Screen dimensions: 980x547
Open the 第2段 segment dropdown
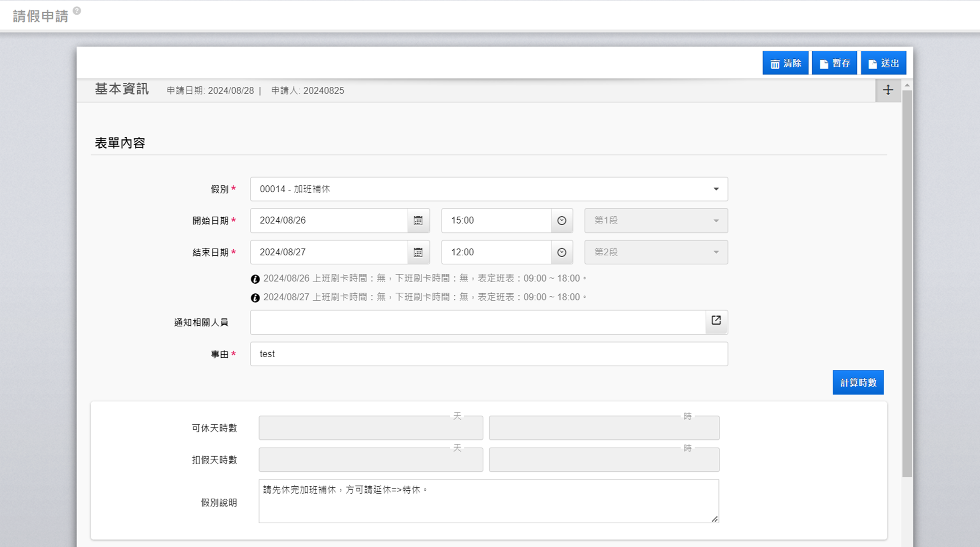click(x=656, y=252)
